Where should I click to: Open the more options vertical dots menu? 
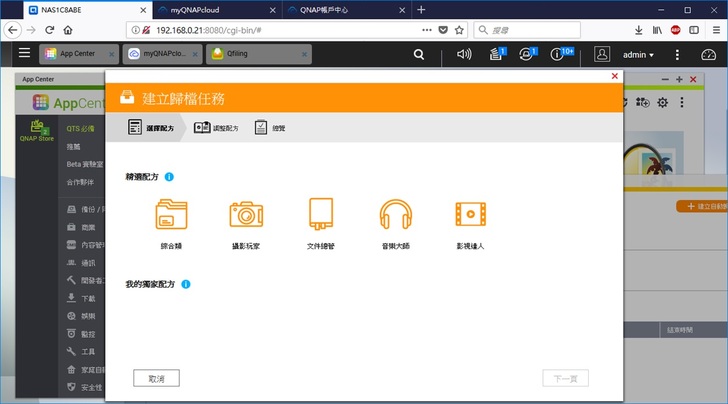(677, 54)
